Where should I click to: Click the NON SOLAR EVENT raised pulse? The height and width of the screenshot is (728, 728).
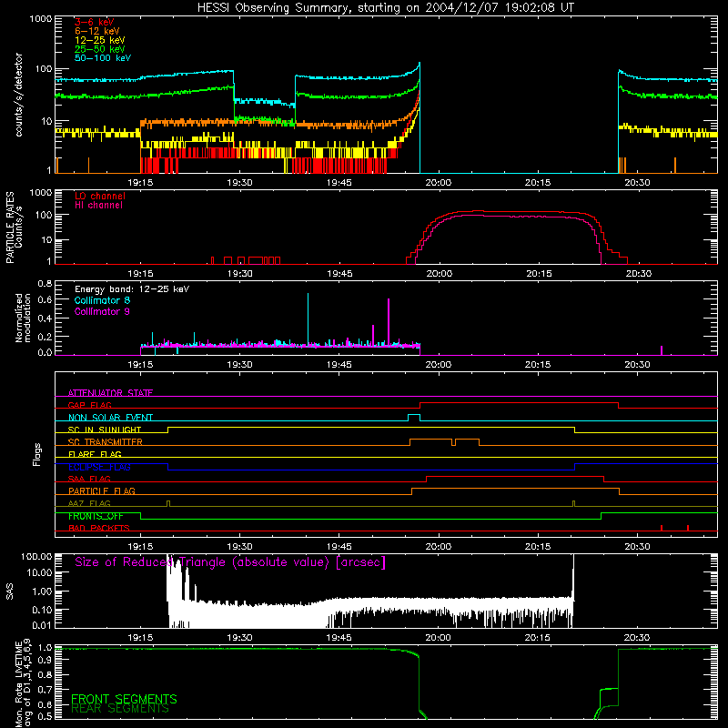414,417
